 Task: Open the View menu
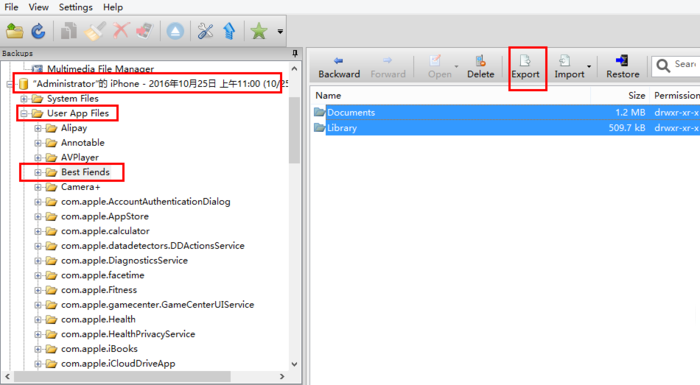click(x=38, y=7)
